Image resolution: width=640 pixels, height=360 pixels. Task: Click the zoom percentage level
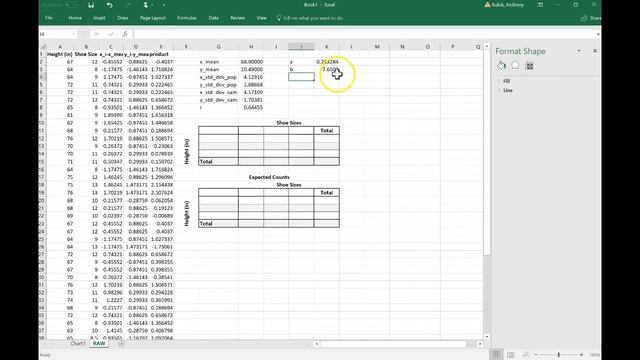(x=595, y=355)
